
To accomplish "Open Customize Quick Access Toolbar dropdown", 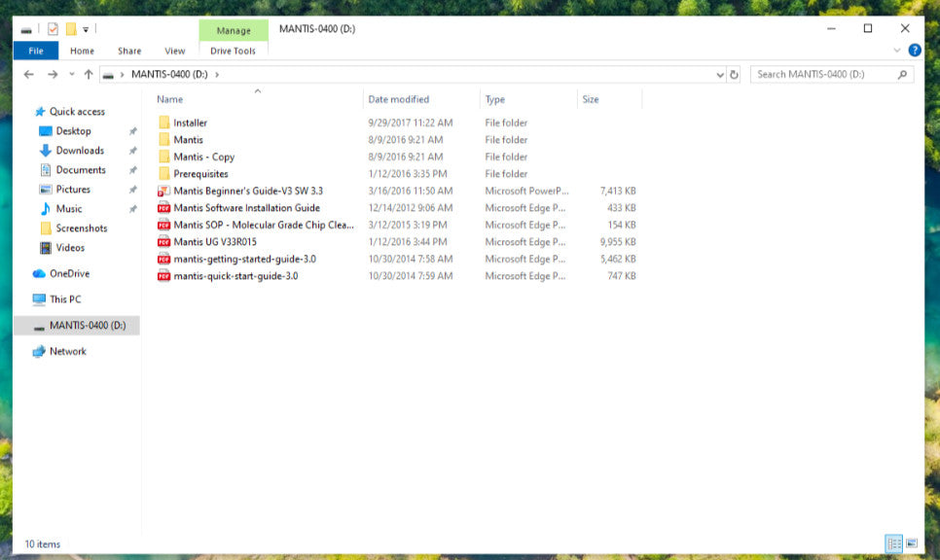I will (86, 29).
